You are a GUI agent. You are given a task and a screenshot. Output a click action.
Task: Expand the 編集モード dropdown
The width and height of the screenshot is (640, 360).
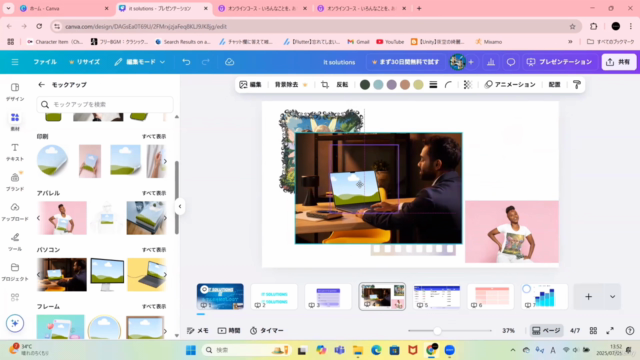[139, 62]
